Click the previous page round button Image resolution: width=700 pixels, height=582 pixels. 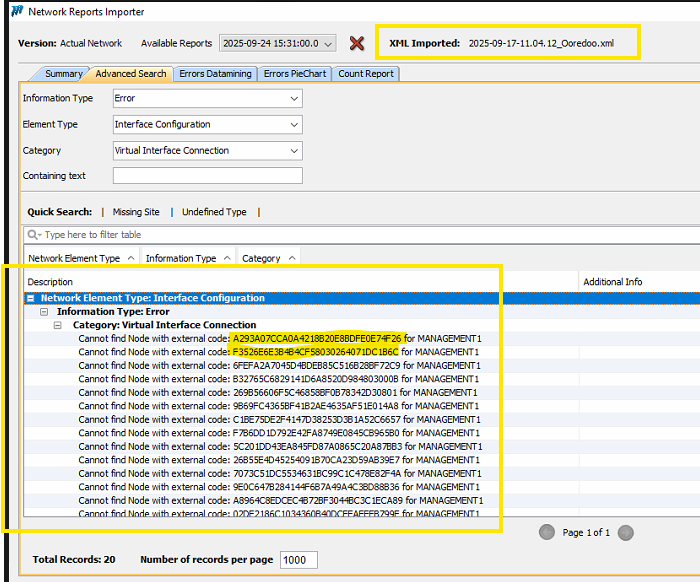click(x=547, y=532)
